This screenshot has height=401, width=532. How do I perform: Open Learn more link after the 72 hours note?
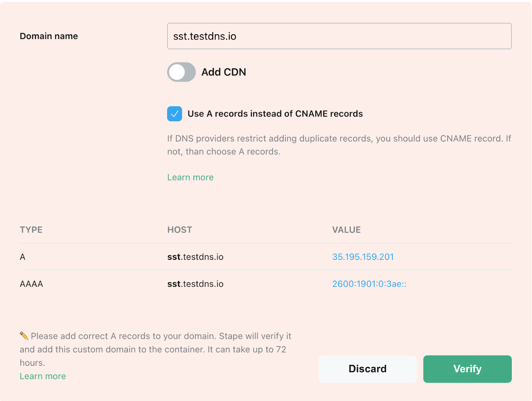tap(43, 376)
